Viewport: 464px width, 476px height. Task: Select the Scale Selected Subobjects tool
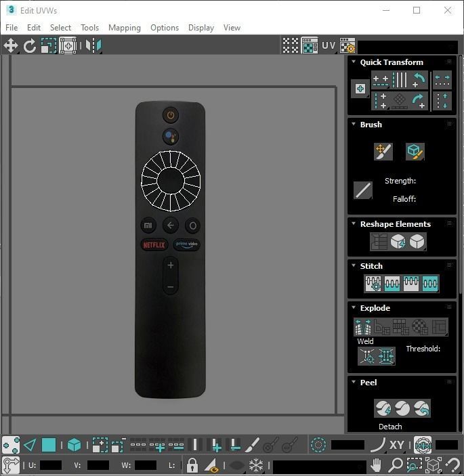49,46
